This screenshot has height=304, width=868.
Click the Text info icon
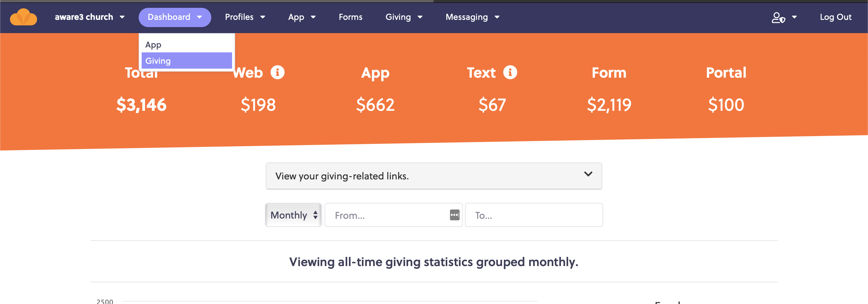(510, 72)
